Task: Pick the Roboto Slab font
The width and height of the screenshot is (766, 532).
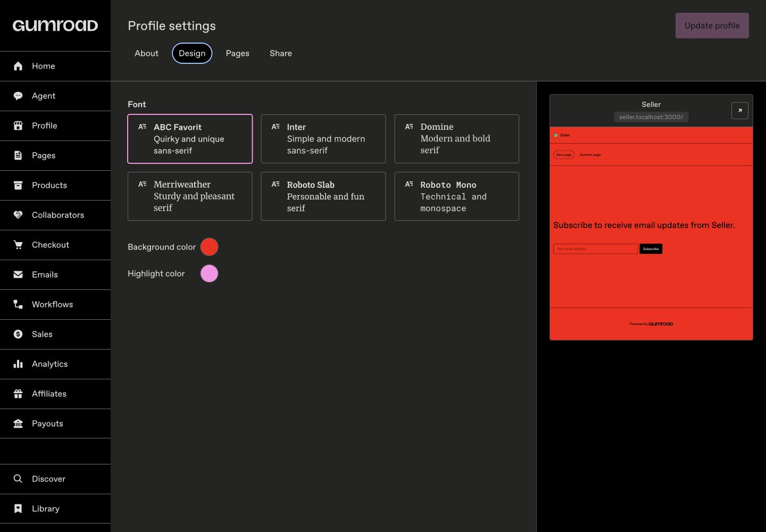Action: (x=323, y=196)
